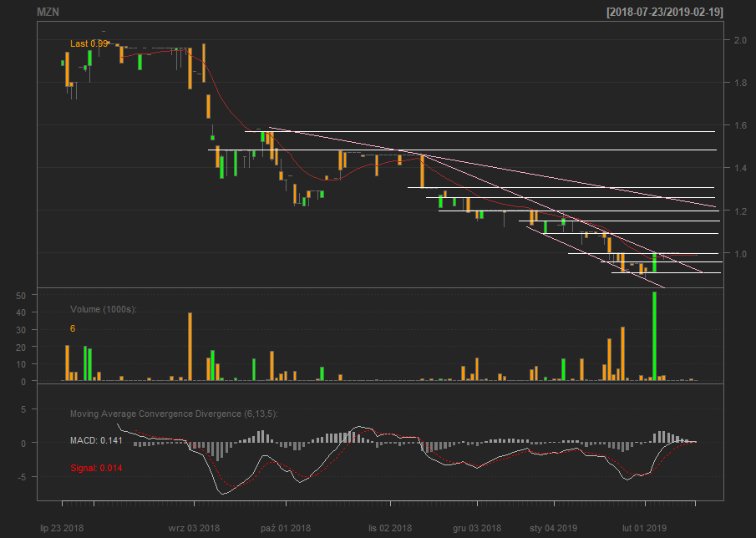
Task: Click the 50 volume axis label
Action: [21, 296]
